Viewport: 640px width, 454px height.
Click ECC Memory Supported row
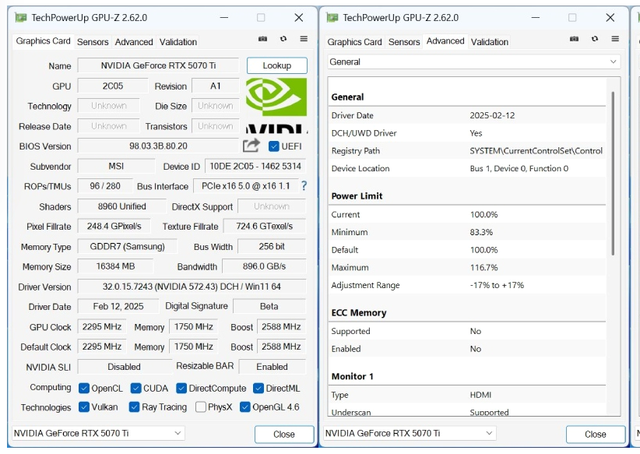coord(467,331)
